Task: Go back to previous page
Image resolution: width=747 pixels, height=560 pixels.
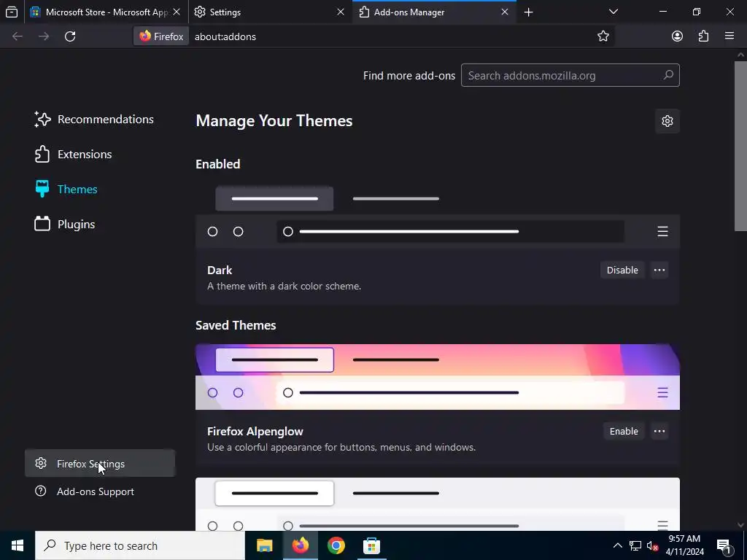Action: pos(18,36)
